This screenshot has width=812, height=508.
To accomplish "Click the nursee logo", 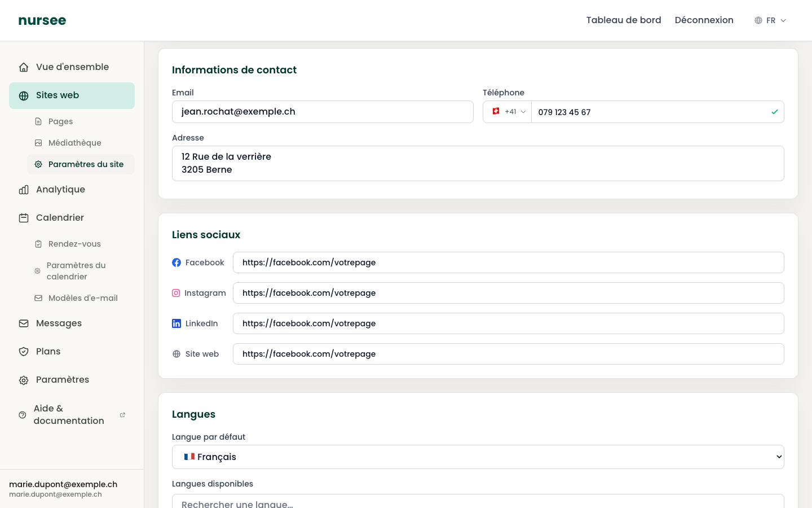I will tap(42, 20).
